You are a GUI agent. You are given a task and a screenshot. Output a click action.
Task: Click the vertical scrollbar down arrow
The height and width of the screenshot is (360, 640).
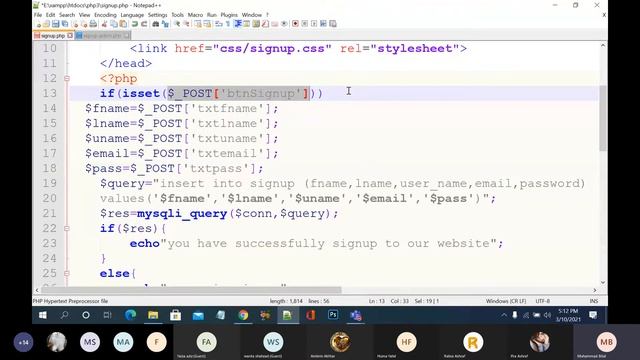click(603, 282)
